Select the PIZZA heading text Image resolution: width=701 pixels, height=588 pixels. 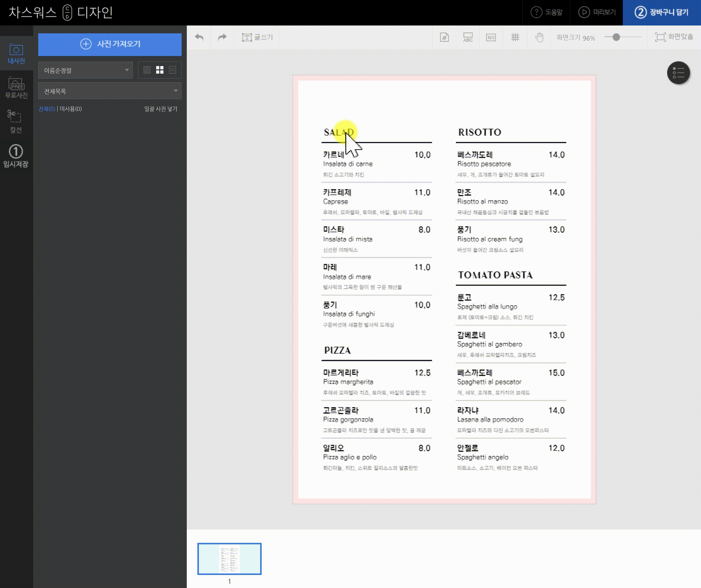pos(337,350)
